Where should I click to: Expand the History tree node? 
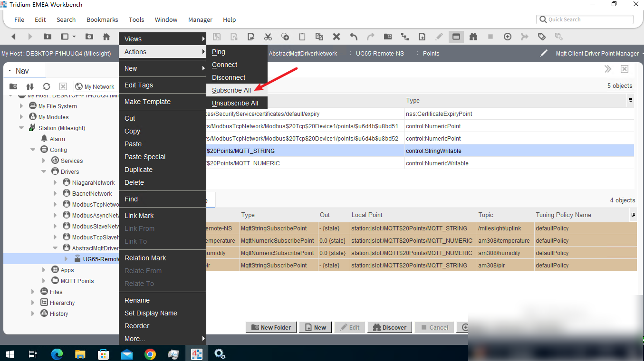(x=33, y=313)
